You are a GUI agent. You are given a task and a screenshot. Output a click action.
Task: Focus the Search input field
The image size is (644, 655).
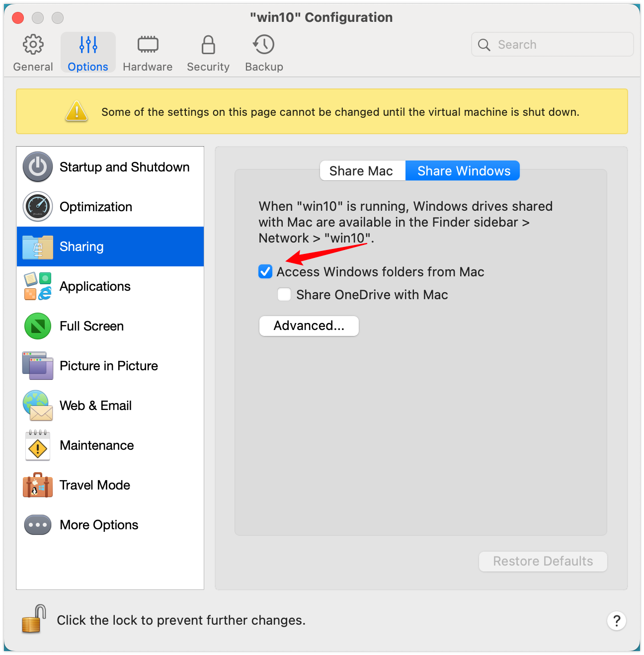553,45
